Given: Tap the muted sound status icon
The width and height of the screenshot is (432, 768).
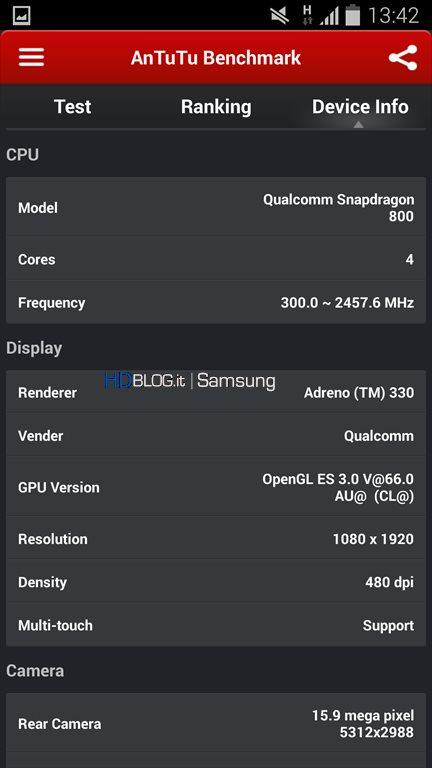Looking at the screenshot, I should click(280, 15).
